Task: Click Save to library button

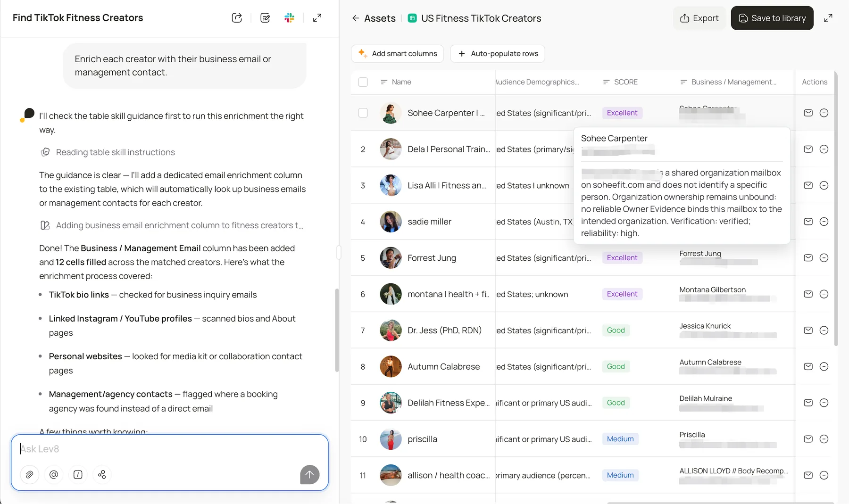Action: 772,18
